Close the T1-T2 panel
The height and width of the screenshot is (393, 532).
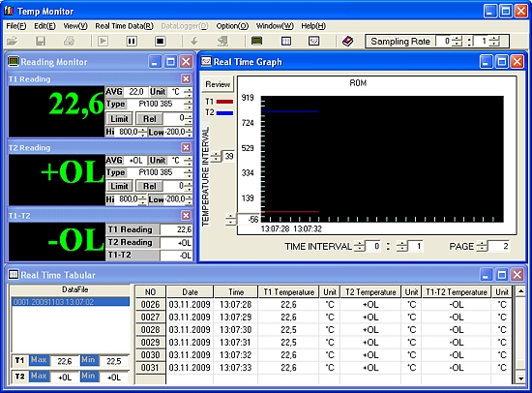[186, 215]
